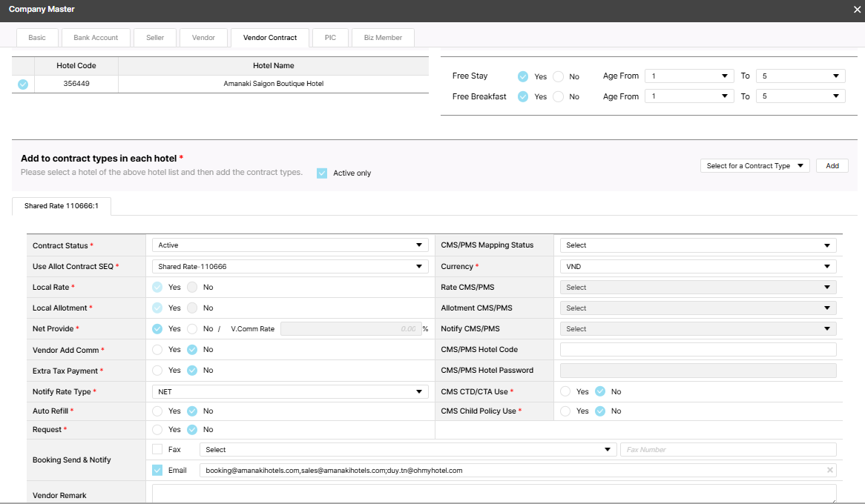Select Yes for Vendor Add Comm
The image size is (865, 504).
tap(157, 350)
